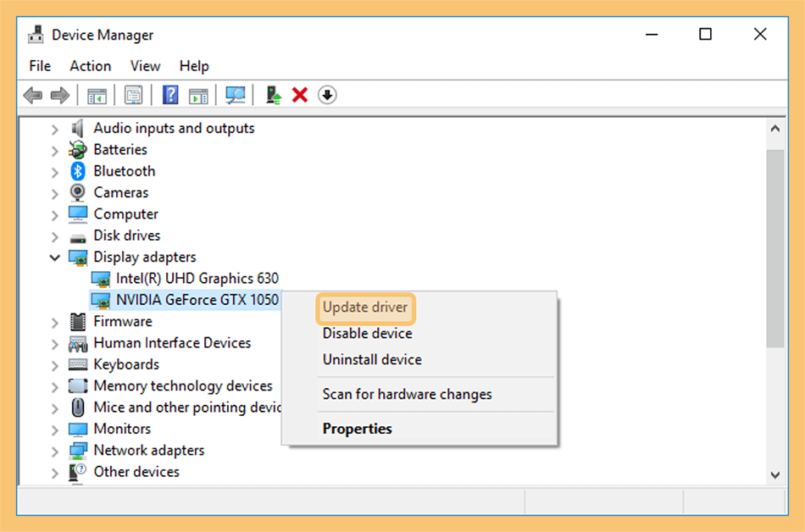Screen dimensions: 805x532
Task: Uninstall device with the red X icon
Action: point(300,96)
